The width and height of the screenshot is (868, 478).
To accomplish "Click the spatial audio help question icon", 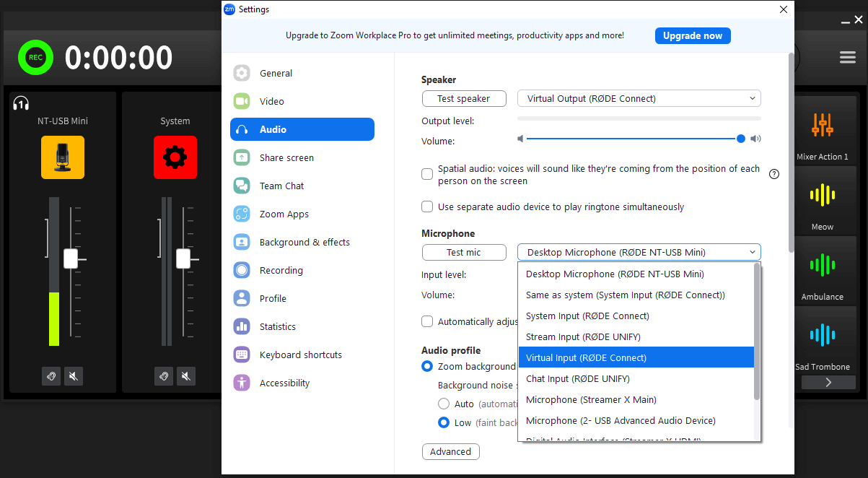I will point(774,174).
